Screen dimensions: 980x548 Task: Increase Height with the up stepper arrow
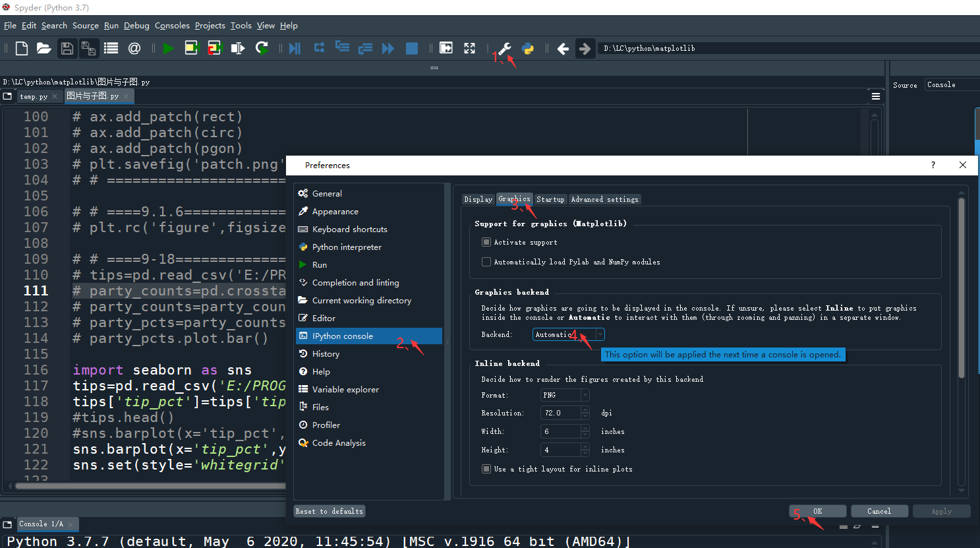(x=585, y=446)
